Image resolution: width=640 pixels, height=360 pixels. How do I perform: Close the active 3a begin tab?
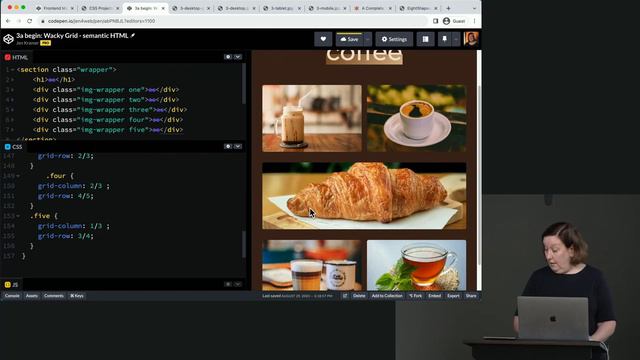tap(163, 8)
